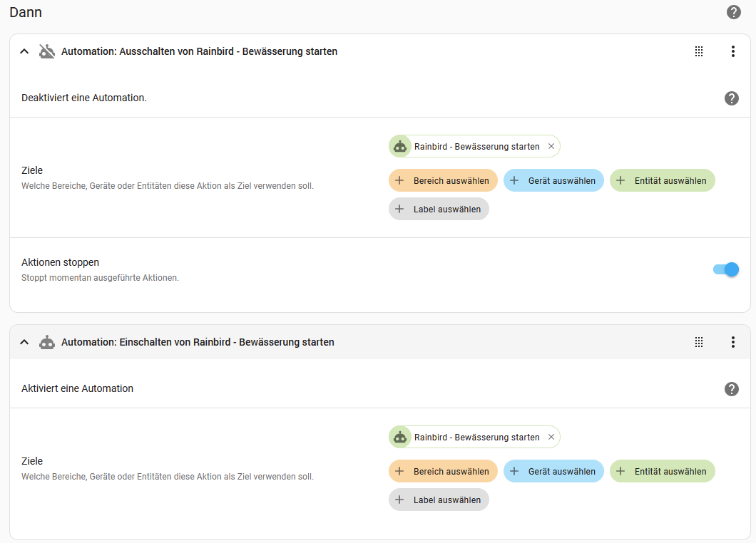756x543 pixels.
Task: Grab the drag handle of Ausschalten action
Action: point(699,51)
